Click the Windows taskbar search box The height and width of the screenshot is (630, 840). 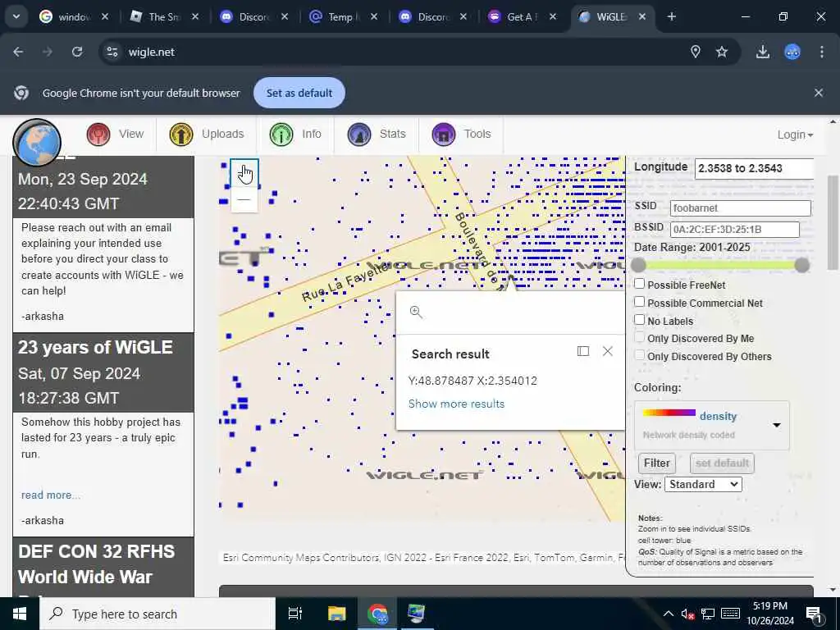pos(157,614)
